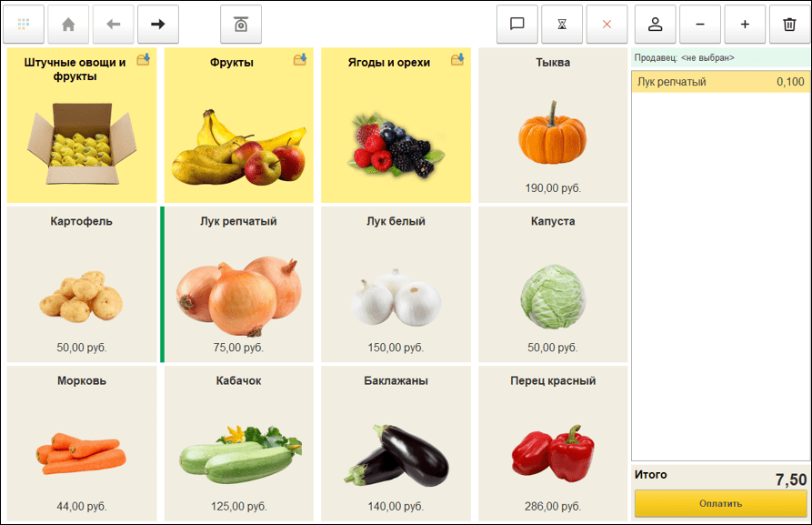Choose seller in the Продавец field
This screenshot has height=525, width=812.
pos(720,58)
